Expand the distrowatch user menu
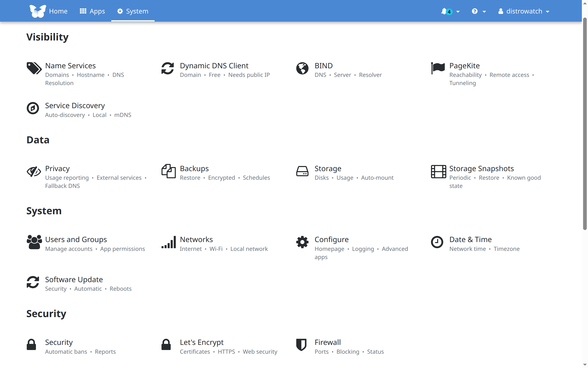The image size is (588, 368). (524, 11)
